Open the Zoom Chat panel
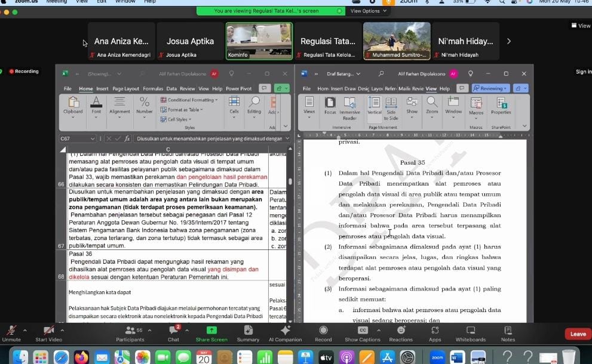Viewport: 592px width, 364px height. click(173, 331)
